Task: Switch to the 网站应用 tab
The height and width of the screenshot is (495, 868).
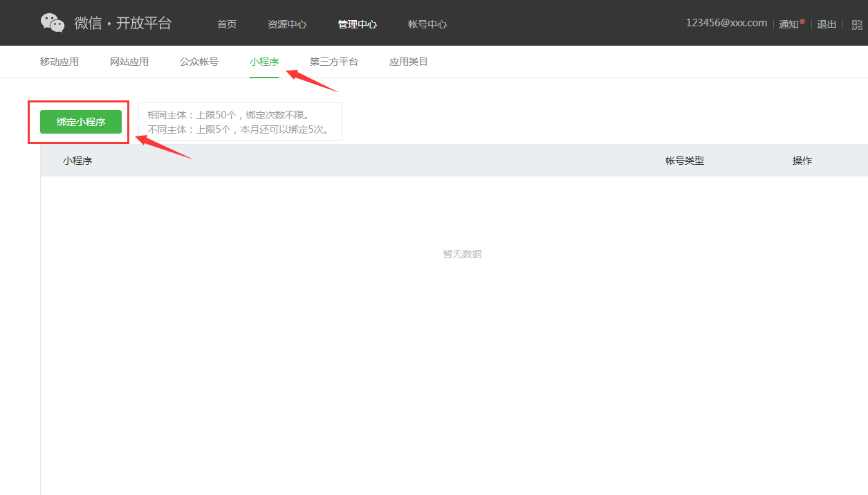Action: click(129, 62)
